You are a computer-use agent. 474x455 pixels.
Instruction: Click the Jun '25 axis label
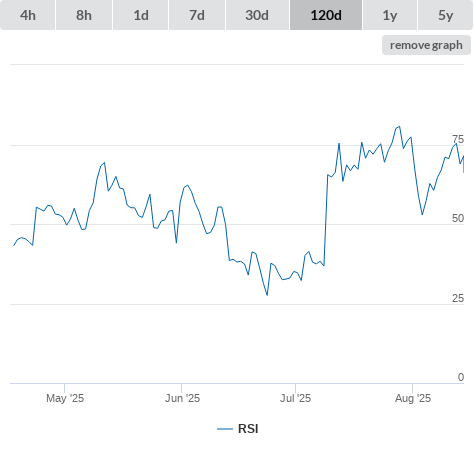(182, 398)
